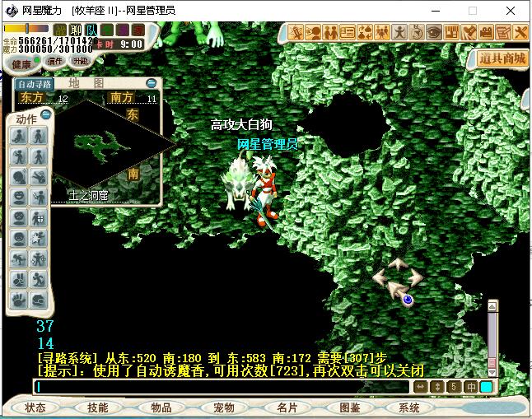Open the family group icon
Screen dimensions: 532x419
(382, 33)
